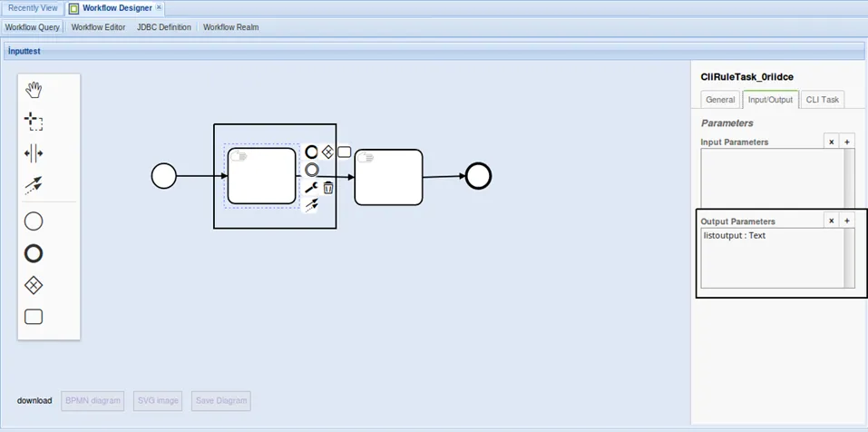Image resolution: width=868 pixels, height=432 pixels.
Task: Activate the lasso selection tool
Action: point(34,122)
